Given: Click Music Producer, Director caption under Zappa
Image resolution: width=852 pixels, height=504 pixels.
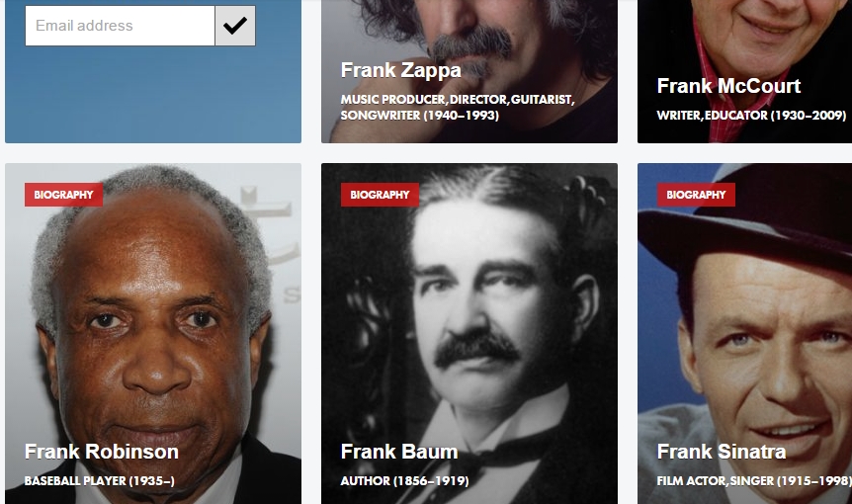Looking at the screenshot, I should pos(458,107).
